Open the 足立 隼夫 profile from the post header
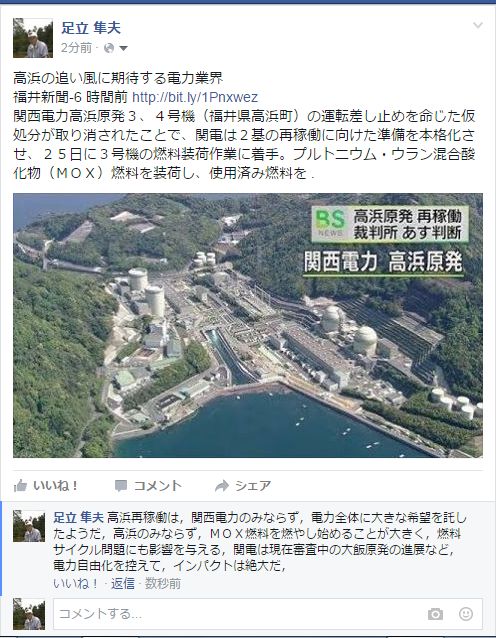Viewport: 496px width, 638px height. coord(91,28)
